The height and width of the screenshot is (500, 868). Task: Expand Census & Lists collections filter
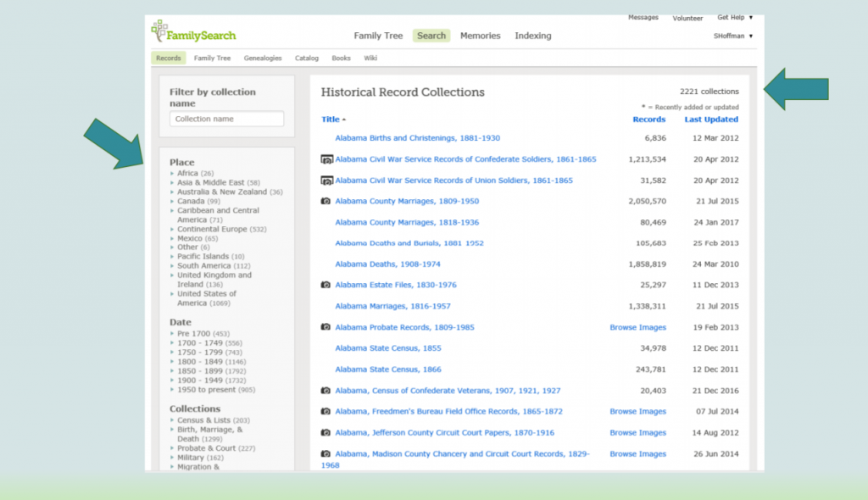pyautogui.click(x=172, y=420)
